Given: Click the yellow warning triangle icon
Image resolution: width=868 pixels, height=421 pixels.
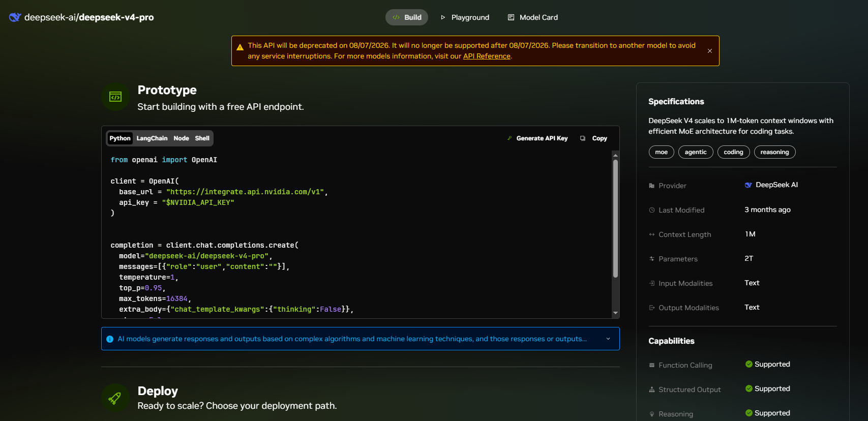Looking at the screenshot, I should [240, 47].
